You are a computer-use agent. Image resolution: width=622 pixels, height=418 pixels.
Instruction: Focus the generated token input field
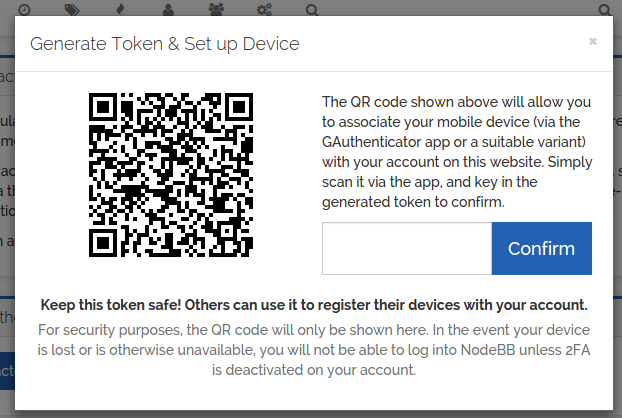coord(406,249)
